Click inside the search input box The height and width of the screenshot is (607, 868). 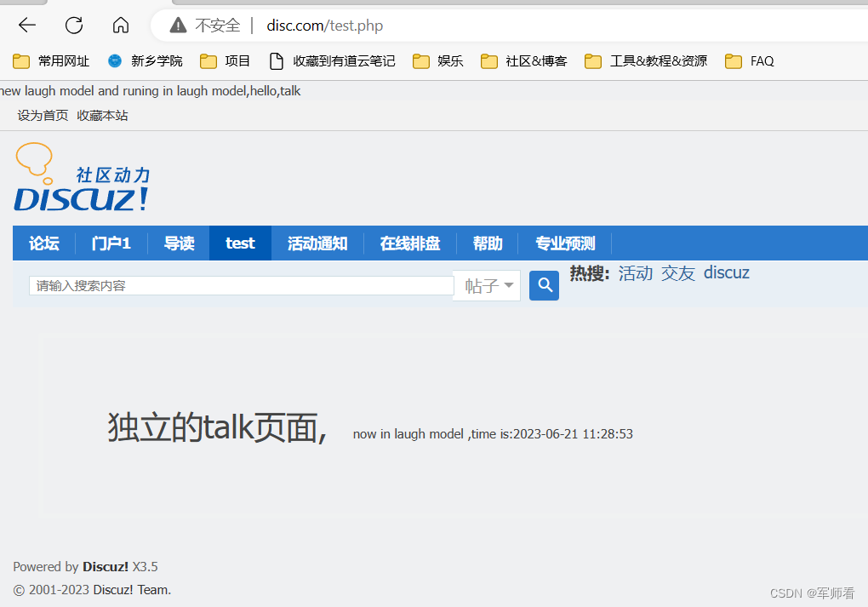[238, 285]
